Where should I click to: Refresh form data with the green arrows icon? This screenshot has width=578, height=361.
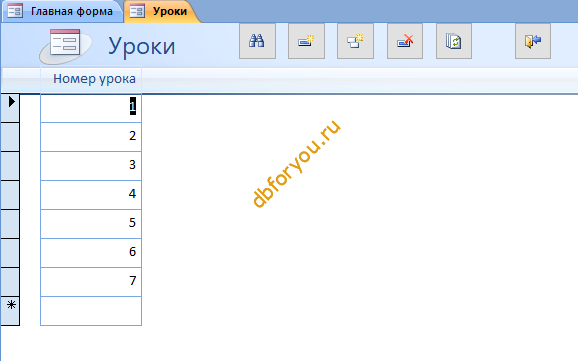pos(454,41)
